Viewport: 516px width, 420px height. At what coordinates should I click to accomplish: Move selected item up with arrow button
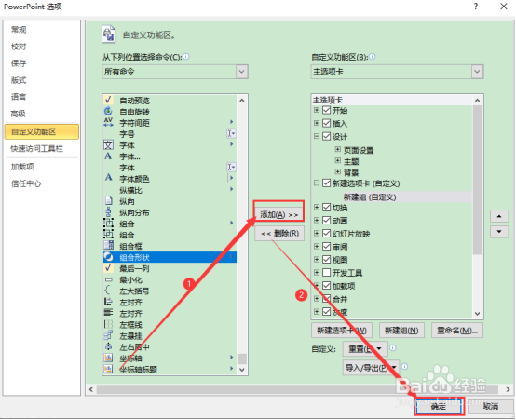coord(499,216)
